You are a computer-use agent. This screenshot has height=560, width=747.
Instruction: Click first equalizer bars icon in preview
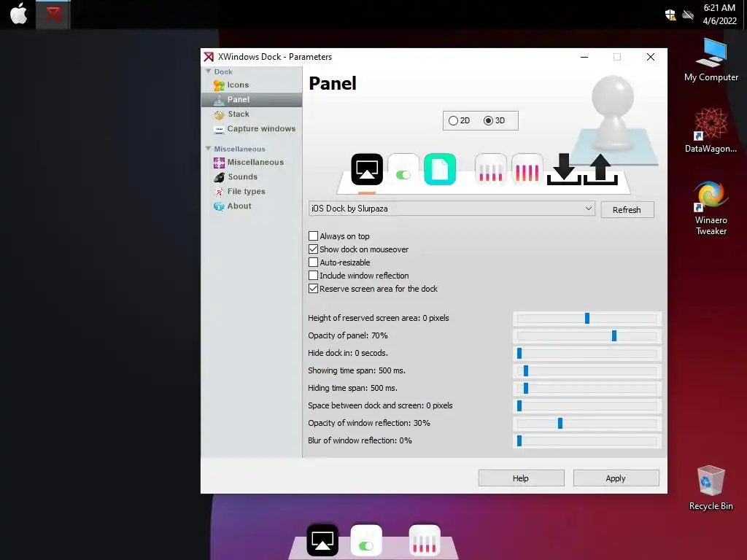click(491, 169)
